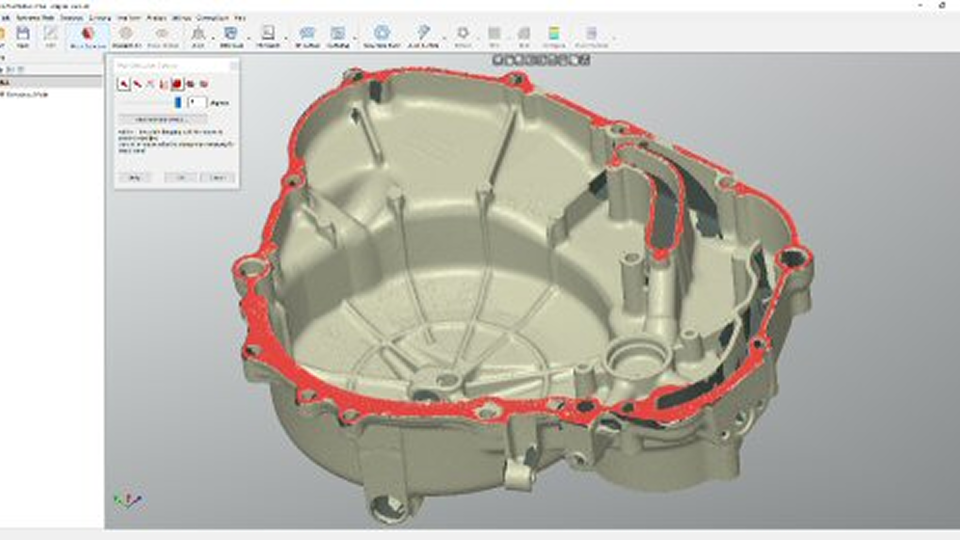Toggle the second red arrow selection mode
Screen dimensions: 960x540
coord(137,84)
